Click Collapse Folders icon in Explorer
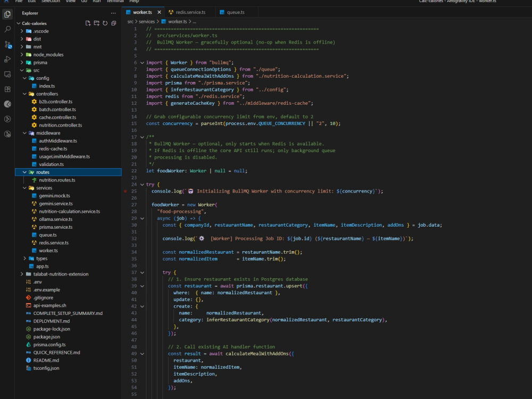 pyautogui.click(x=114, y=23)
